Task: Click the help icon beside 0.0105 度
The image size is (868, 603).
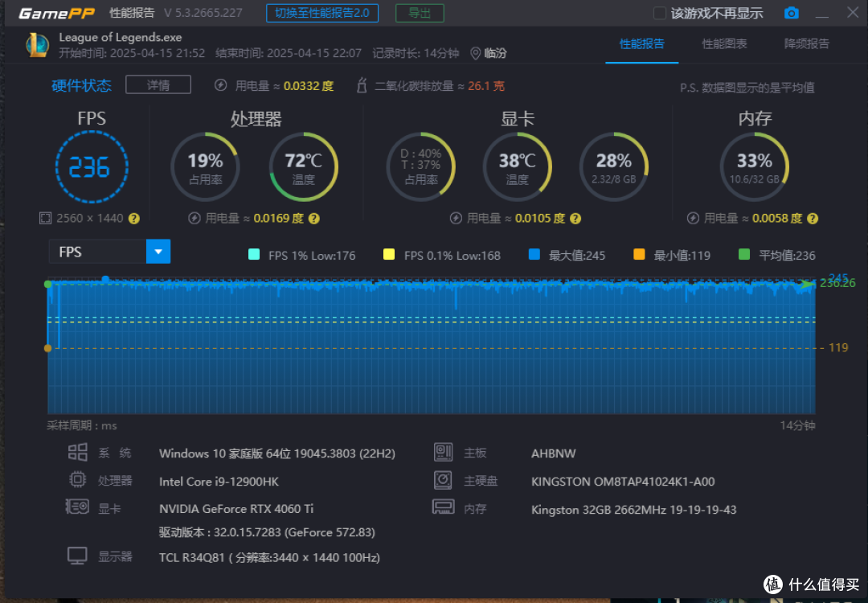Action: [575, 219]
